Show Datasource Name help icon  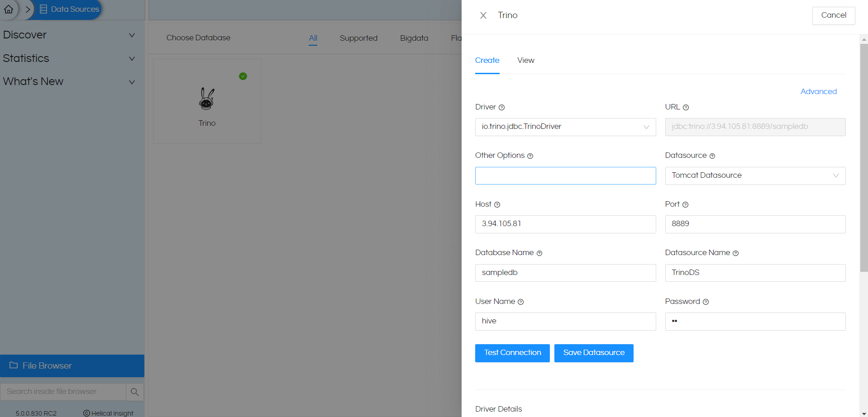pyautogui.click(x=735, y=253)
